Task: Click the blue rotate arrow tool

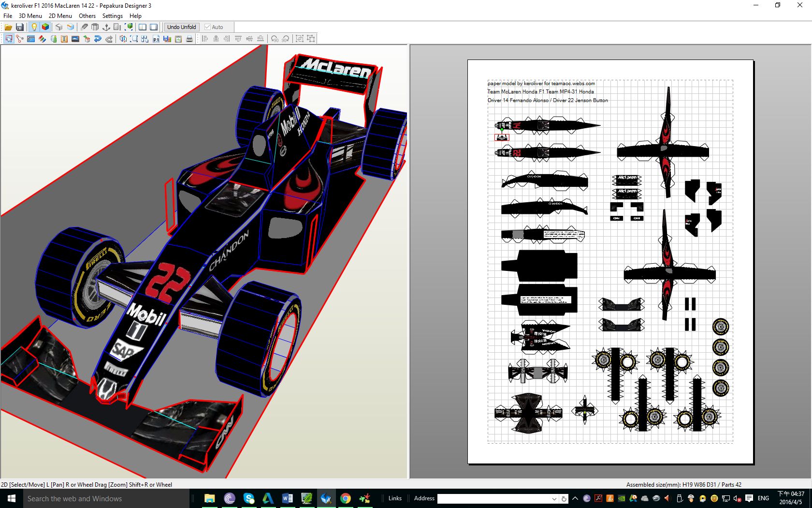Action: pos(98,39)
